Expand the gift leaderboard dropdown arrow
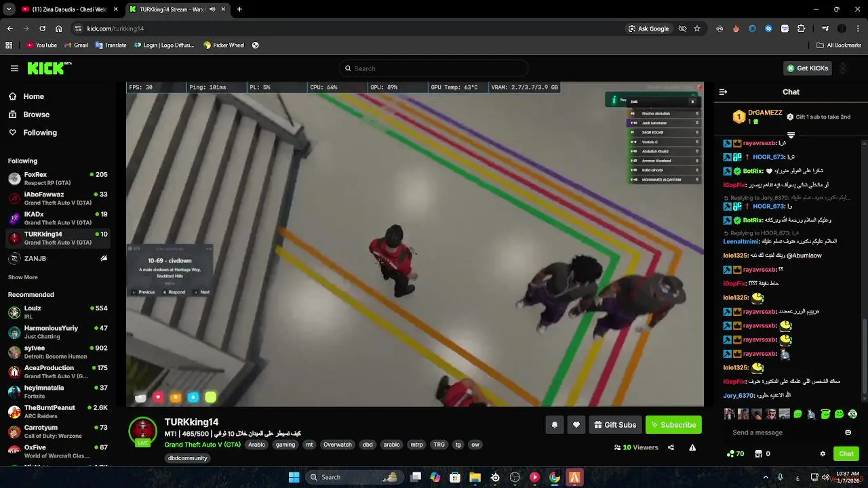Screen dimensions: 868x488 click(791, 135)
